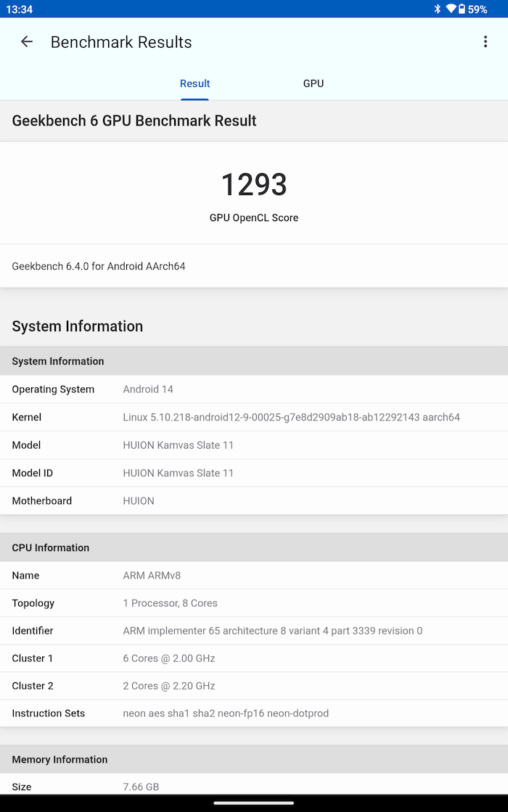Tap the clock showing 13:34
The width and height of the screenshot is (508, 812).
click(x=19, y=9)
